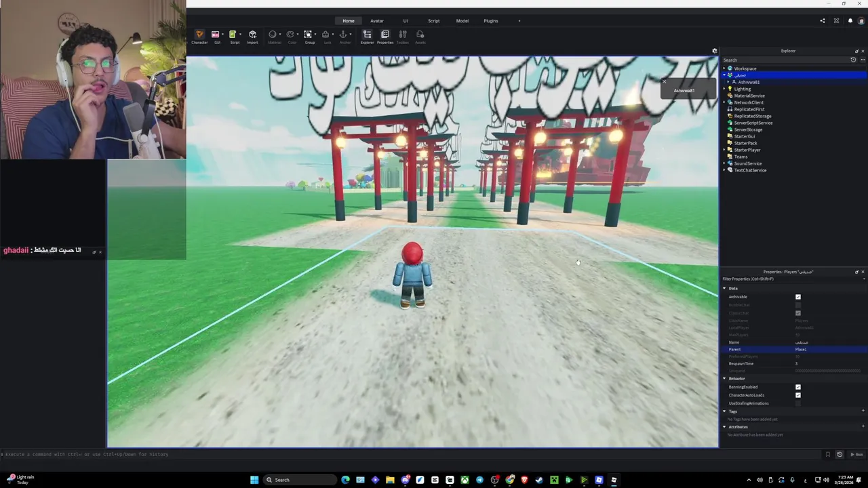Click the Filter Properties field
Screen dimensions: 868x488
click(793, 279)
